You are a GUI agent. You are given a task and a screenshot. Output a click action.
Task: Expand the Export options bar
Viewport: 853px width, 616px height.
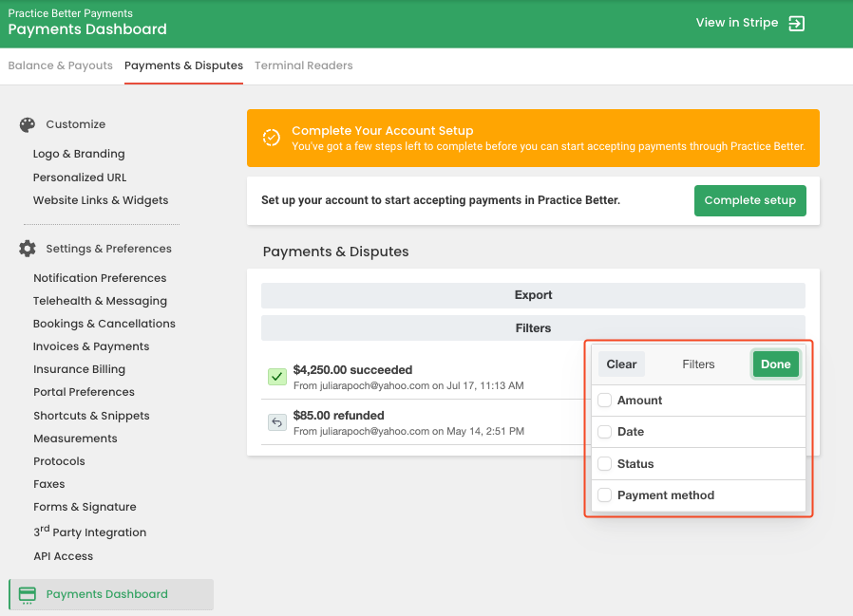[x=533, y=295]
